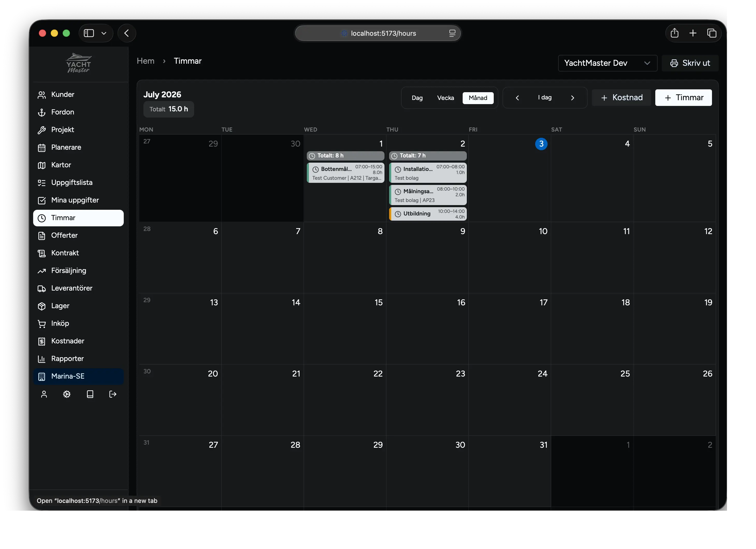Select calendar day 9
The width and height of the screenshot is (756, 549).
[463, 231]
